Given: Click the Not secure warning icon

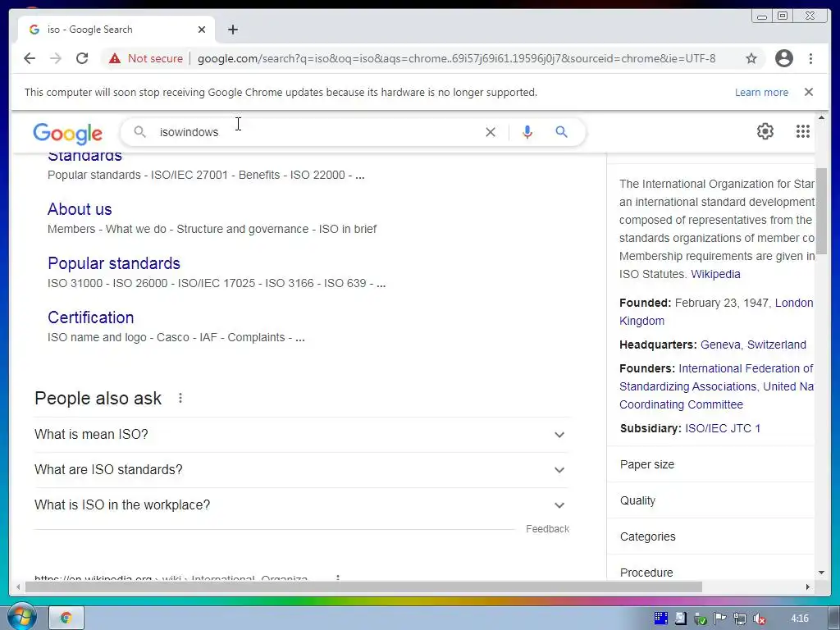Looking at the screenshot, I should (x=115, y=58).
